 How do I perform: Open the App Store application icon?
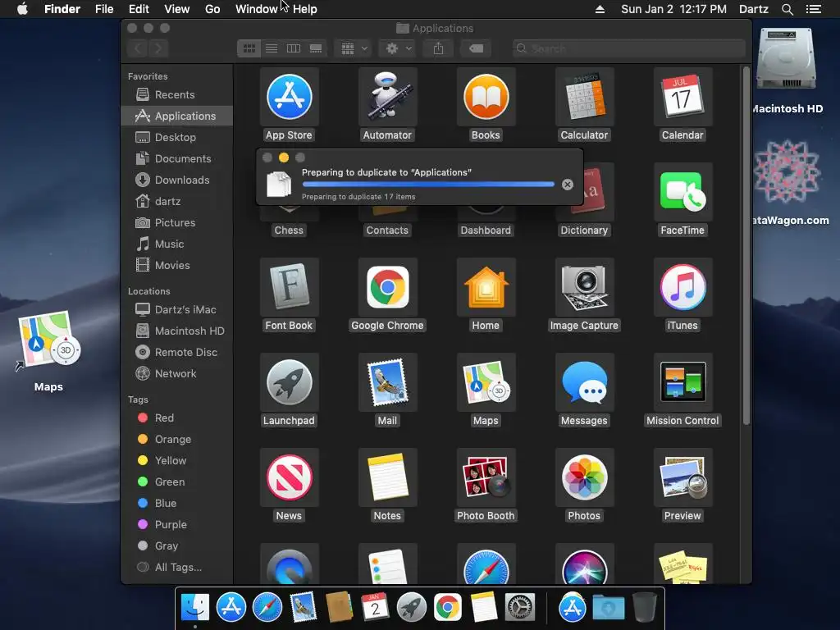(290, 97)
